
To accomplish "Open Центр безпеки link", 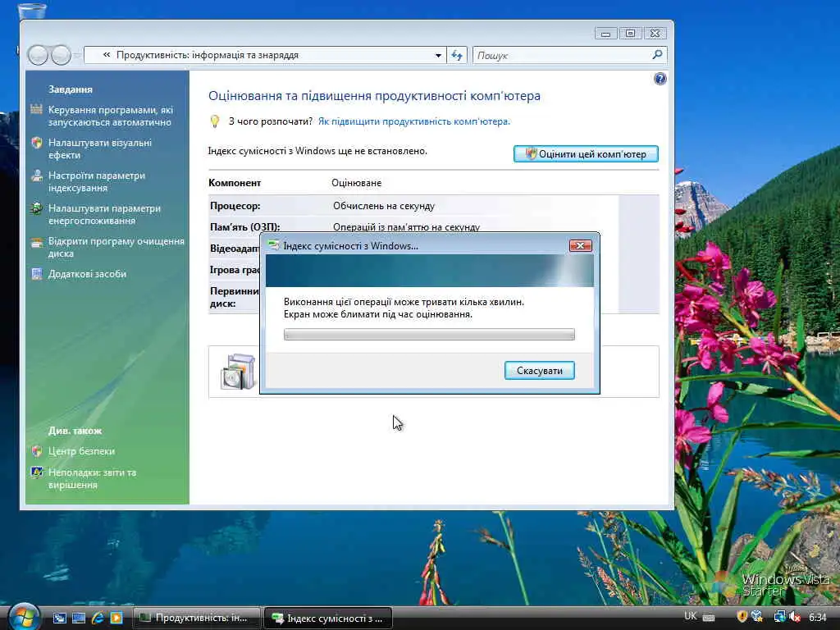I will pyautogui.click(x=81, y=451).
